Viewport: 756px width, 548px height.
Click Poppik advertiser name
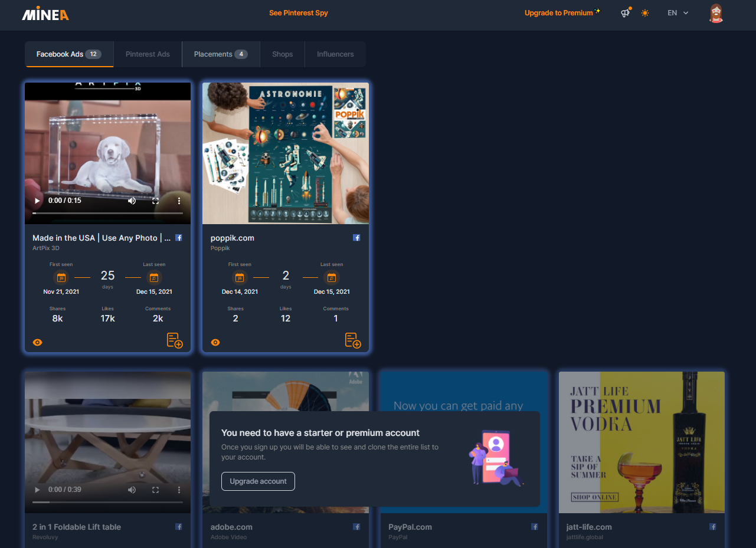(x=220, y=248)
